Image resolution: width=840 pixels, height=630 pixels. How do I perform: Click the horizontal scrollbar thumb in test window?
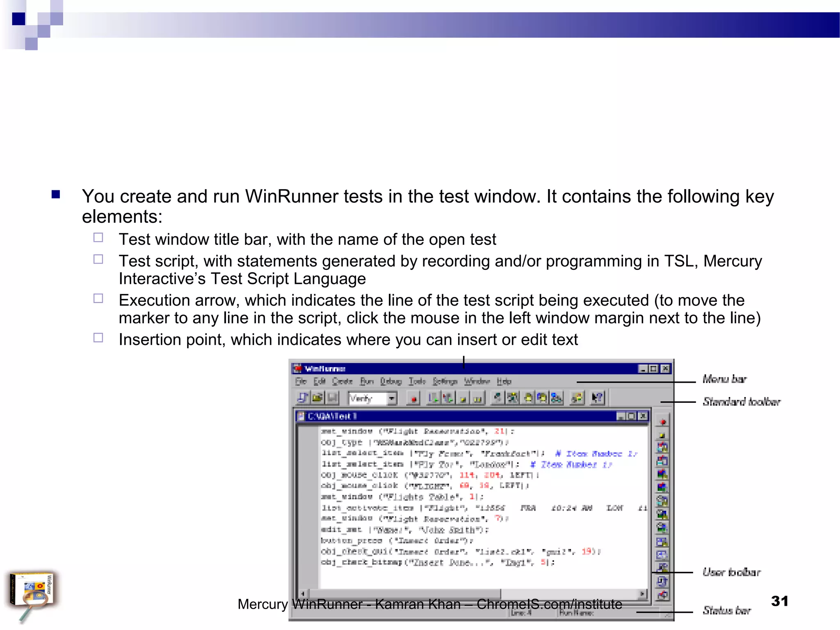pos(404,593)
